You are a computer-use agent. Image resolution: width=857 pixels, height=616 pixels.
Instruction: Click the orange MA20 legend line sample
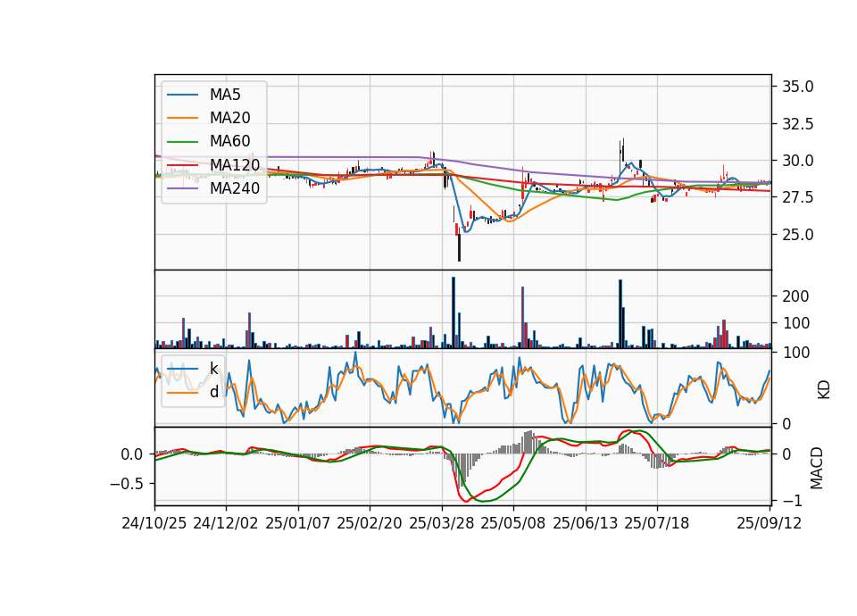pyautogui.click(x=182, y=118)
